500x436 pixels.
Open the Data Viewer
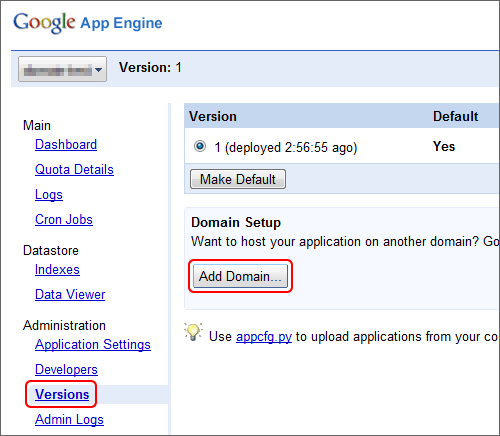click(70, 295)
